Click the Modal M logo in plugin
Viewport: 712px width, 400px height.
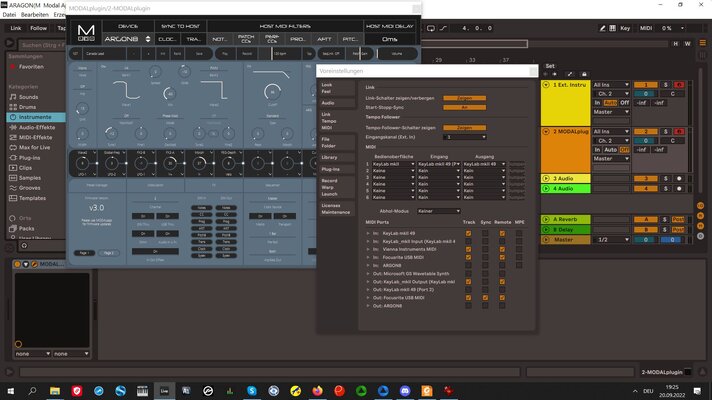pyautogui.click(x=86, y=33)
